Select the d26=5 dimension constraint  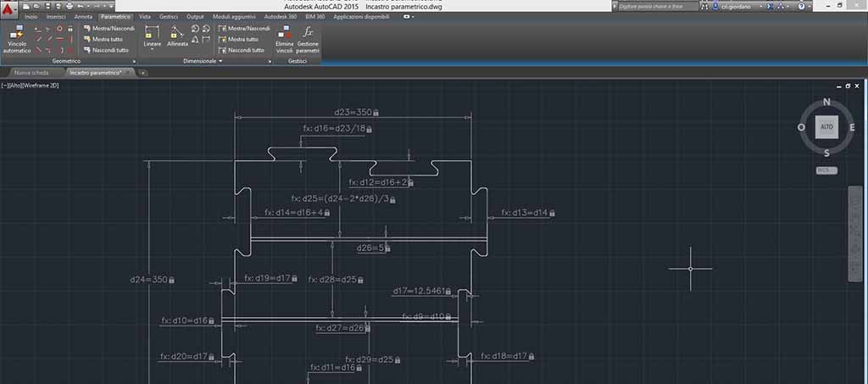pos(374,248)
